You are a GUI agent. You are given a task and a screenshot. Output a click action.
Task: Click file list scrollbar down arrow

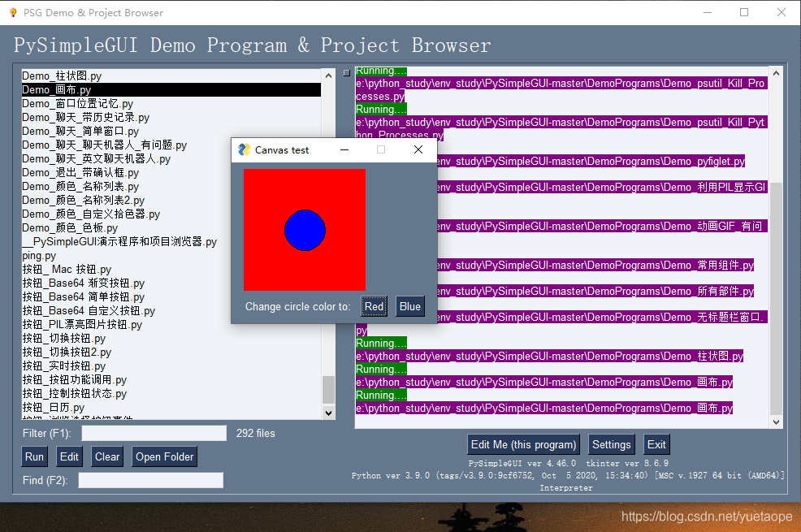click(328, 413)
